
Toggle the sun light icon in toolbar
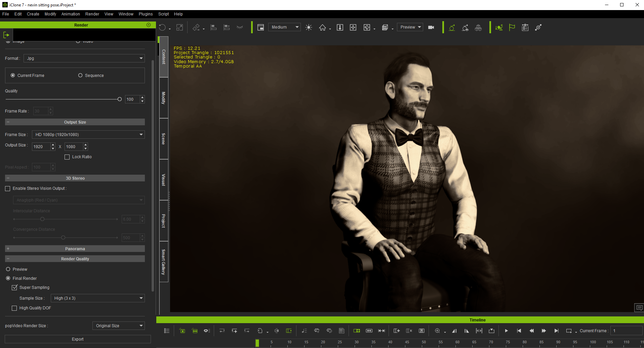(309, 28)
